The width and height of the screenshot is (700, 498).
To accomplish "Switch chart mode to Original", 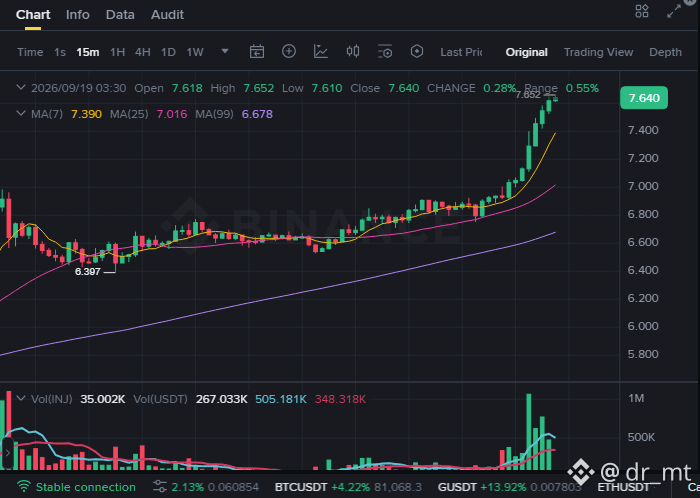I will click(x=526, y=52).
